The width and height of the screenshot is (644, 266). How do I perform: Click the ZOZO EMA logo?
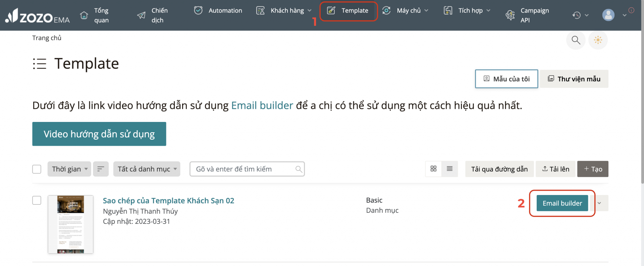(x=38, y=16)
